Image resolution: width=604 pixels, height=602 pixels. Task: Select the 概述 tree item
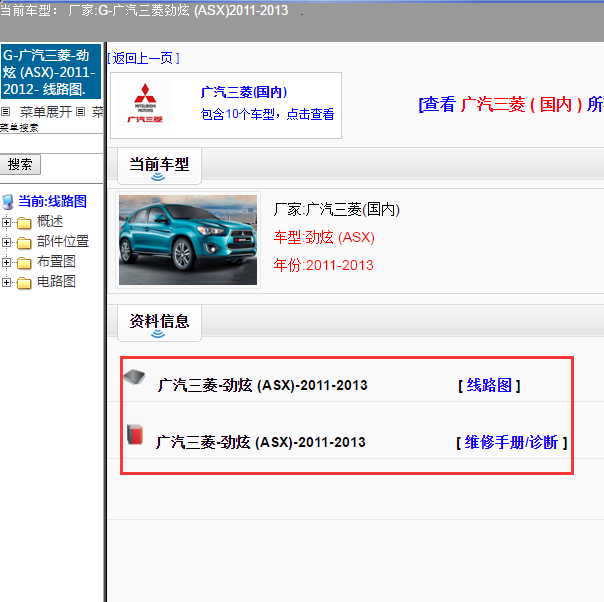[50, 221]
